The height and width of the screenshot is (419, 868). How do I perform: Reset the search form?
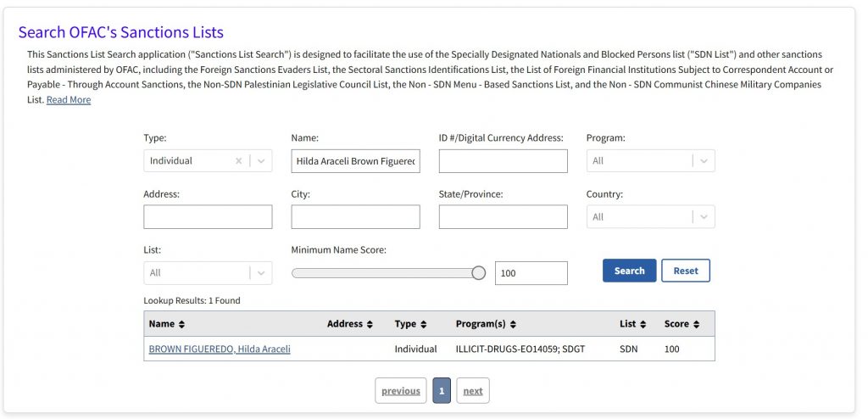pyautogui.click(x=686, y=271)
